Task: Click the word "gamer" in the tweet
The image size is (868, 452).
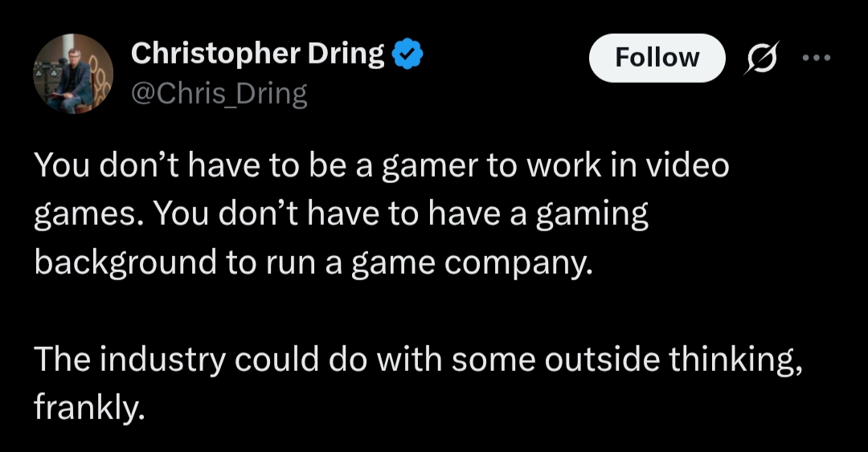Action: (426, 166)
